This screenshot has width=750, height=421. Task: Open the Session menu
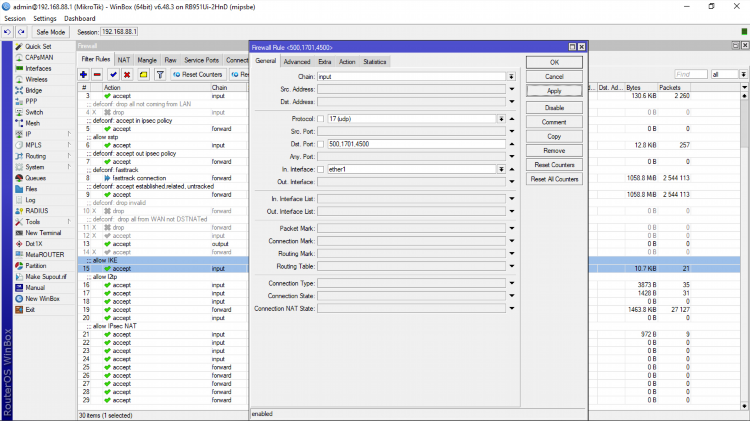15,19
